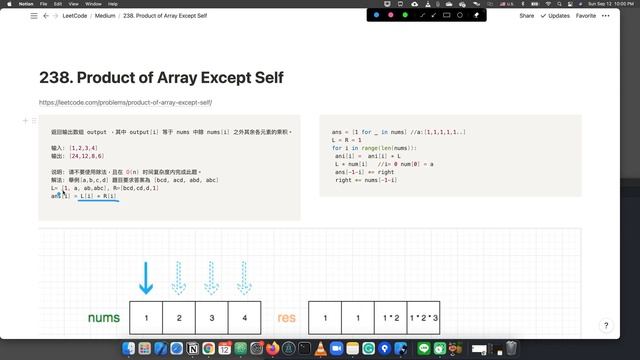Viewport: 640px width, 360px height.
Task: Click the 'res' label in the diagram
Action: click(x=286, y=318)
